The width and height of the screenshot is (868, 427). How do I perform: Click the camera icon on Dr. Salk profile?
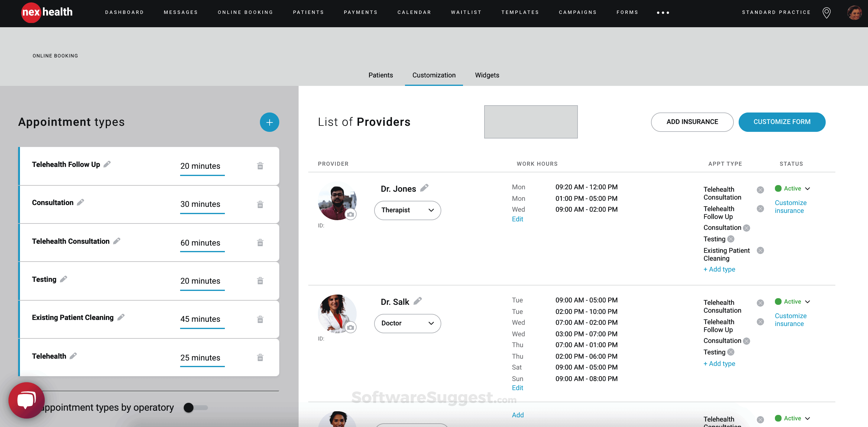click(351, 327)
